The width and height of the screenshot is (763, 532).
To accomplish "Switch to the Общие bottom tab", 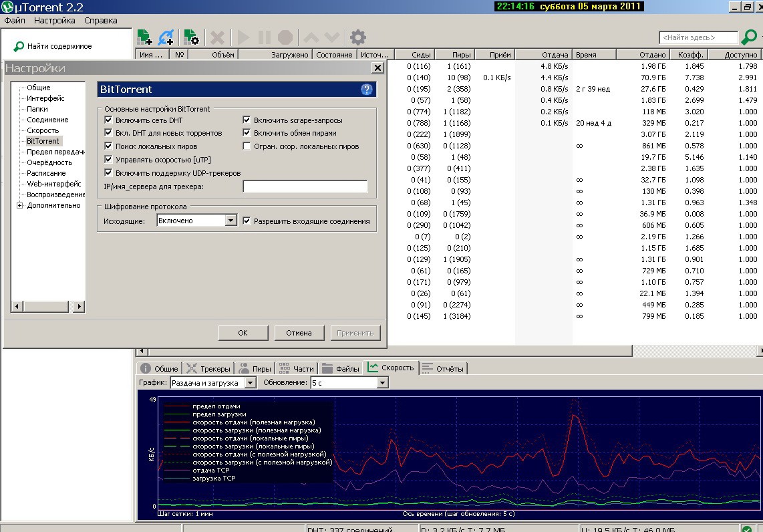I will 160,368.
